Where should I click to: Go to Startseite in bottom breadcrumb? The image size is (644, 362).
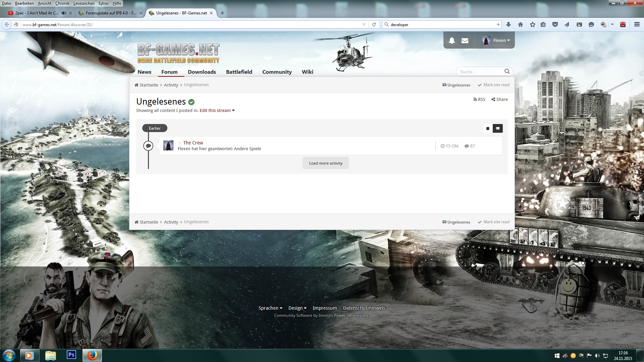(146, 222)
